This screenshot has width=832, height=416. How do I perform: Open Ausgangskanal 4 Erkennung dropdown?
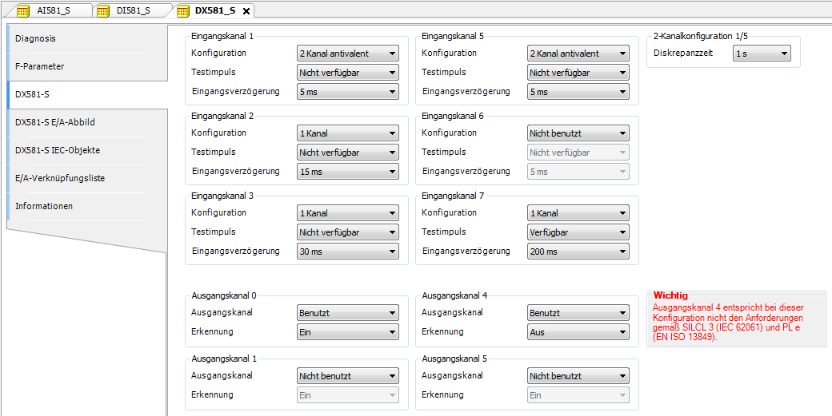click(x=577, y=331)
